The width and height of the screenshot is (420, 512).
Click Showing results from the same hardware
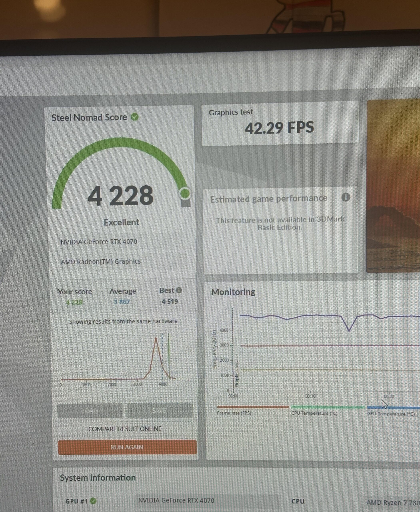point(123,321)
